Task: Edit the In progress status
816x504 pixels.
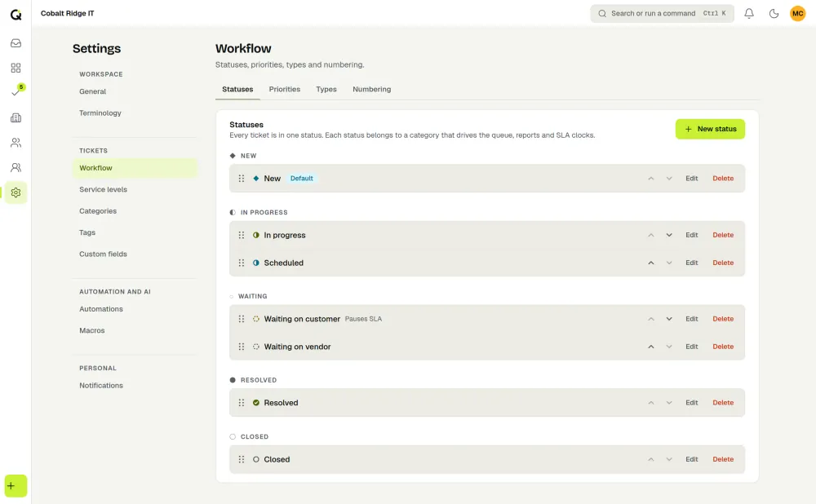Action: click(692, 235)
